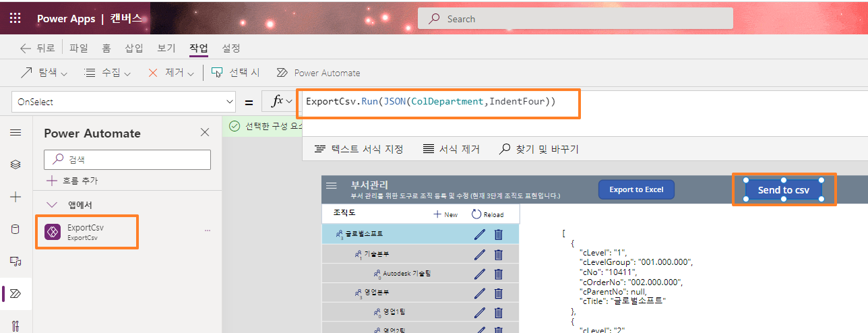This screenshot has width=868, height=333.
Task: Click the 조직도 heading
Action: 346,212
